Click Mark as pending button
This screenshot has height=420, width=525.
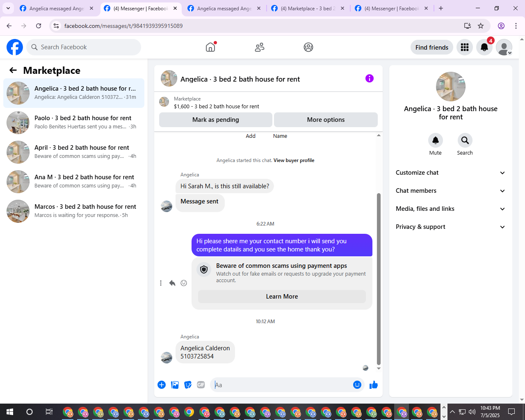[216, 120]
